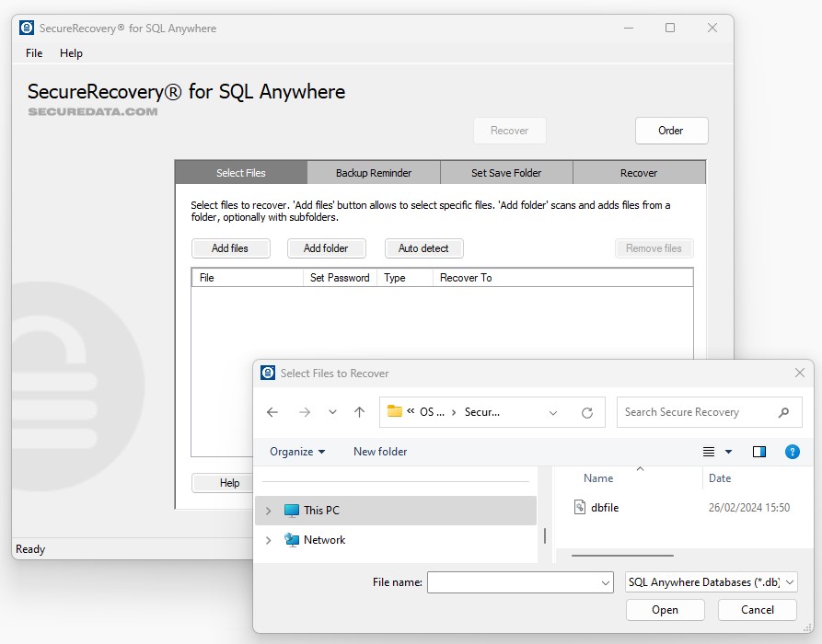Viewport: 822px width, 644px height.
Task: Switch to the Backup Reminder tab
Action: click(x=374, y=173)
